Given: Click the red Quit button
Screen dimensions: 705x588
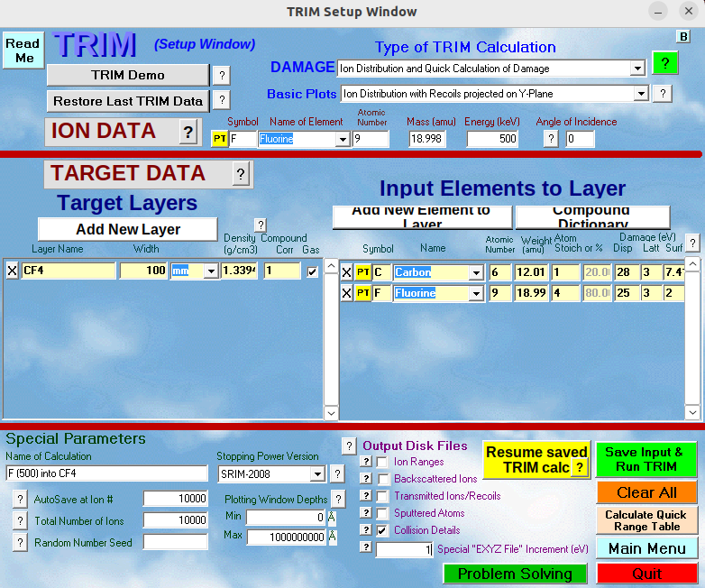Looking at the screenshot, I should [x=646, y=574].
